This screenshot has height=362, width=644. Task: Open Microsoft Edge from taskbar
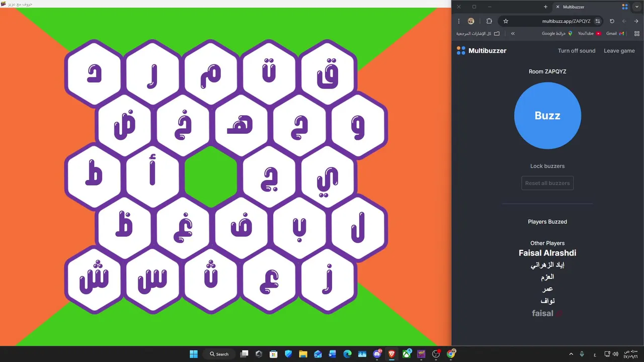click(347, 354)
